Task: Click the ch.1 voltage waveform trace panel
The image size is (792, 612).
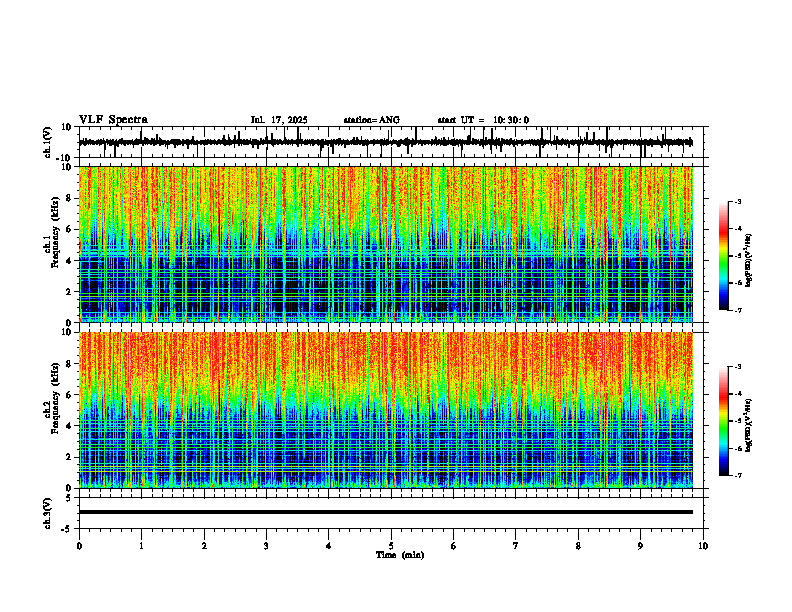Action: click(x=393, y=142)
